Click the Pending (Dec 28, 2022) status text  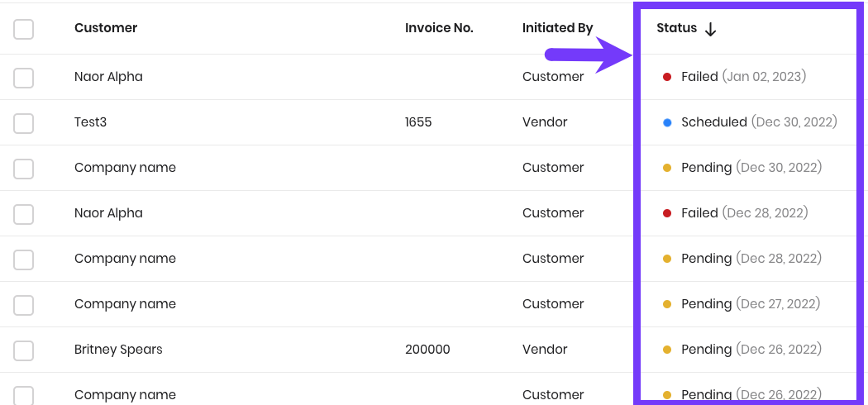coord(751,259)
